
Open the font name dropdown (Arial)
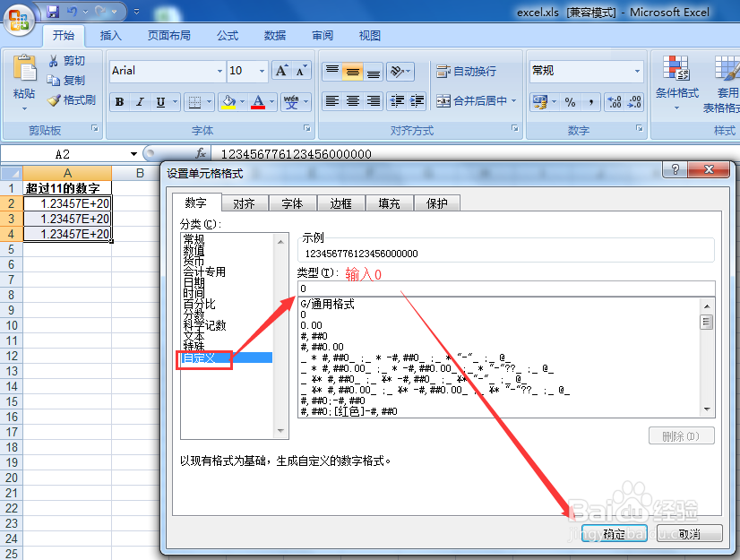click(x=219, y=72)
